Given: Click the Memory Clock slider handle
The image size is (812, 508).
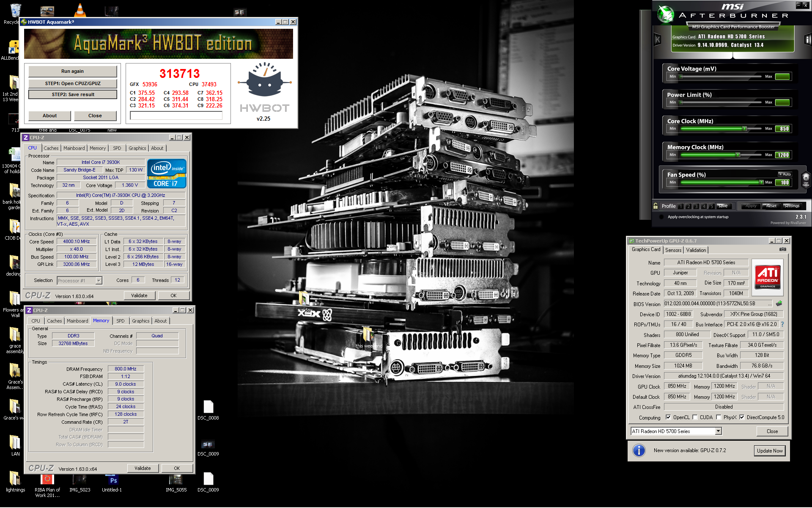Looking at the screenshot, I should 738,155.
